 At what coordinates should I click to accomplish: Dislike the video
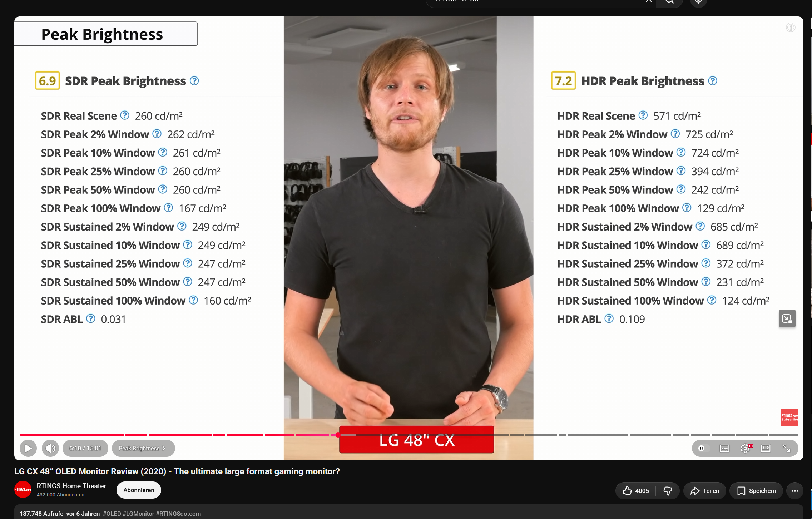tap(668, 491)
